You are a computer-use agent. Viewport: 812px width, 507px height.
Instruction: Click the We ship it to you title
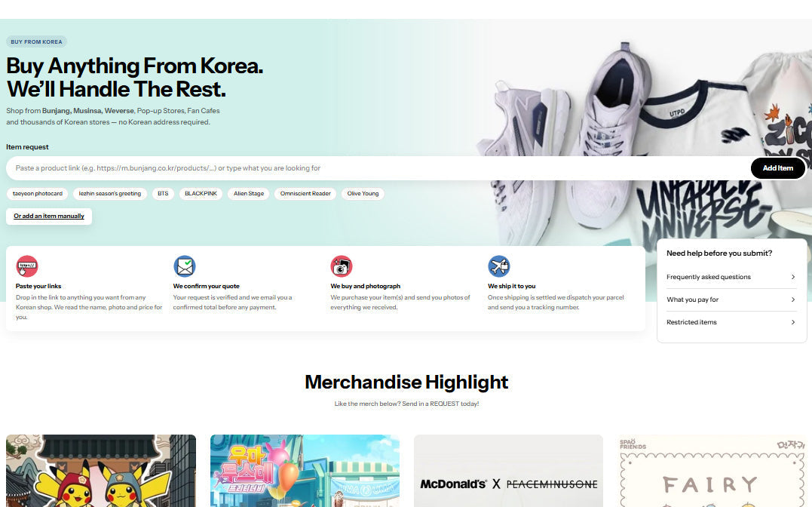(x=512, y=286)
